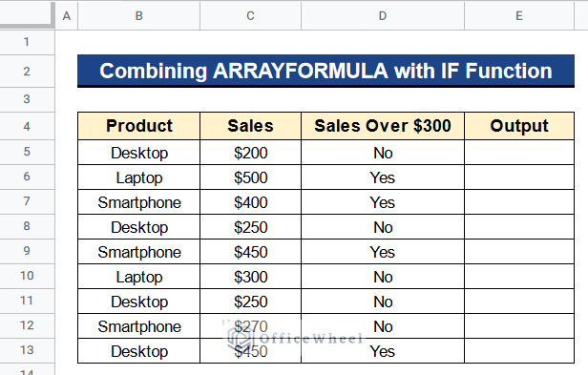Select the empty Output cell in row 13

pos(519,350)
